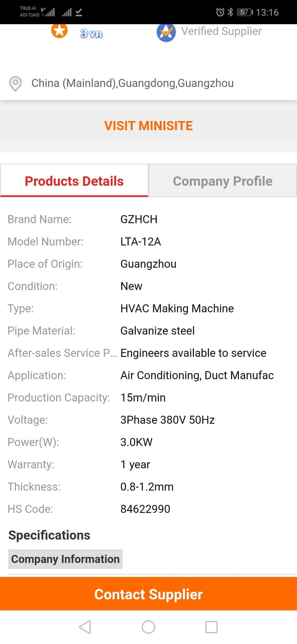This screenshot has width=297, height=644.
Task: Tap the China Guangdong Guangzhou address
Action: pyautogui.click(x=132, y=83)
